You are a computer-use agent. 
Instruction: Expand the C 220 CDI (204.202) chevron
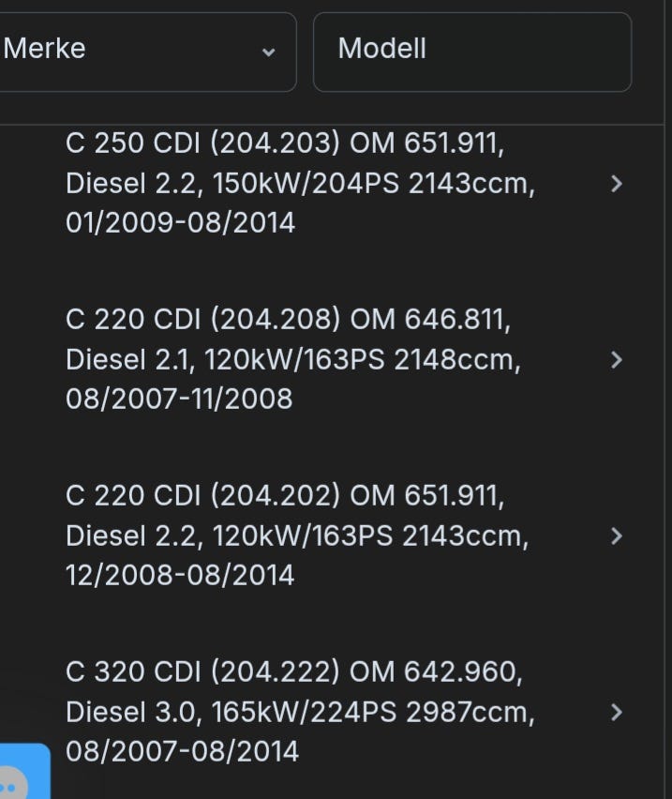616,535
